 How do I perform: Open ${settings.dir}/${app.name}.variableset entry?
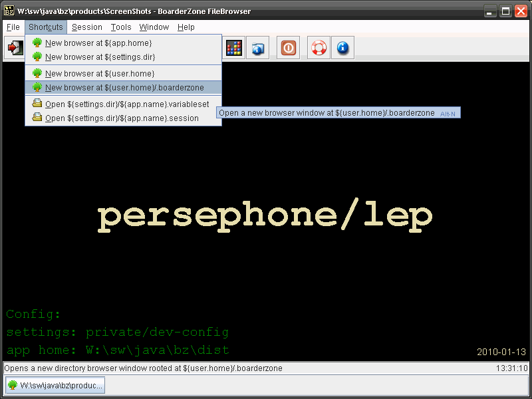pos(124,104)
